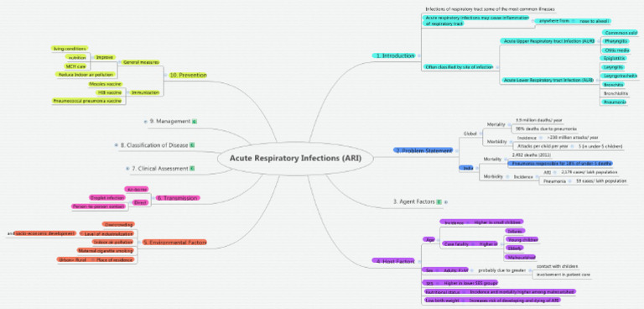The image size is (644, 309).
Task: Click the Immunization node
Action: (144, 93)
